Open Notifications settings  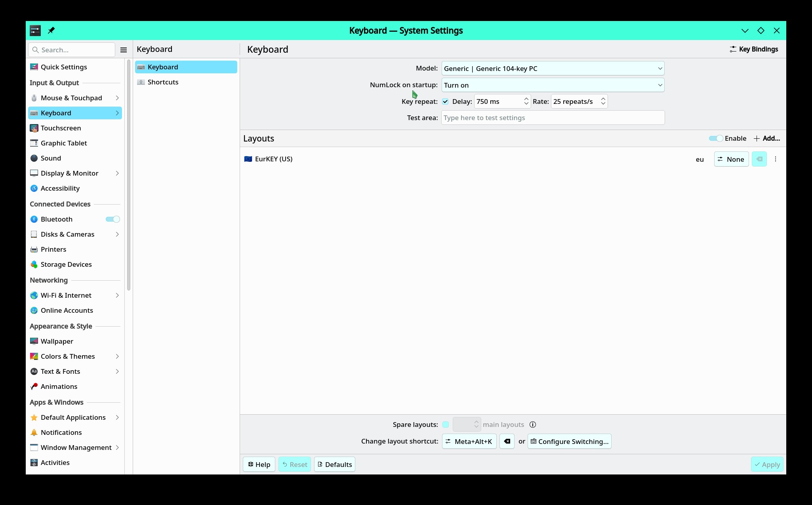pos(75,432)
